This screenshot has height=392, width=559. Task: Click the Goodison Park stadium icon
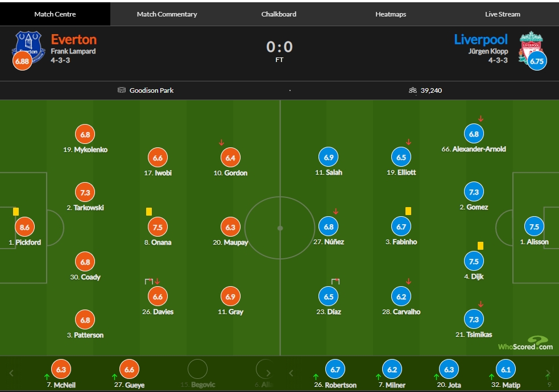pyautogui.click(x=122, y=90)
